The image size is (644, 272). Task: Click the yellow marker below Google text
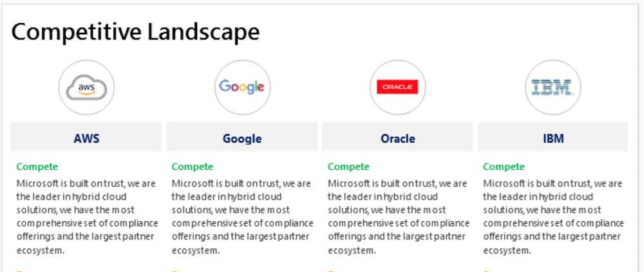175,271
